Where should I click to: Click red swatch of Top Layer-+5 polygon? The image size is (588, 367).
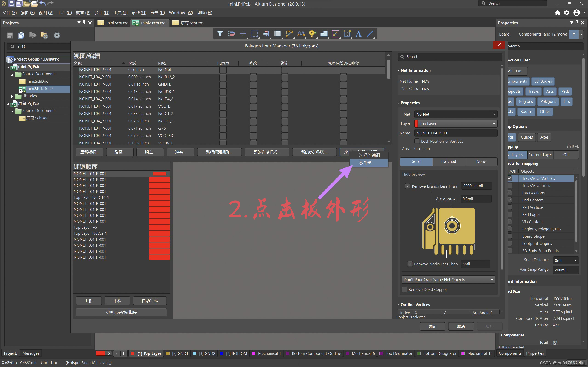click(x=159, y=228)
